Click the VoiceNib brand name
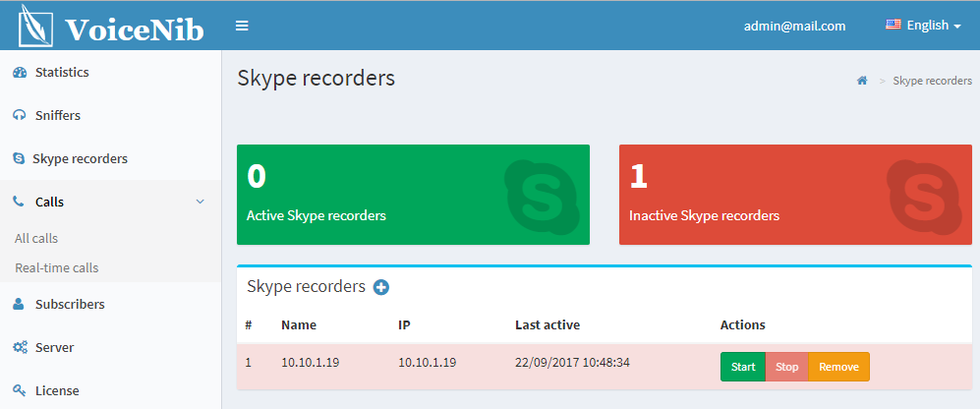Viewport: 980px width, 409px height. pos(135,29)
